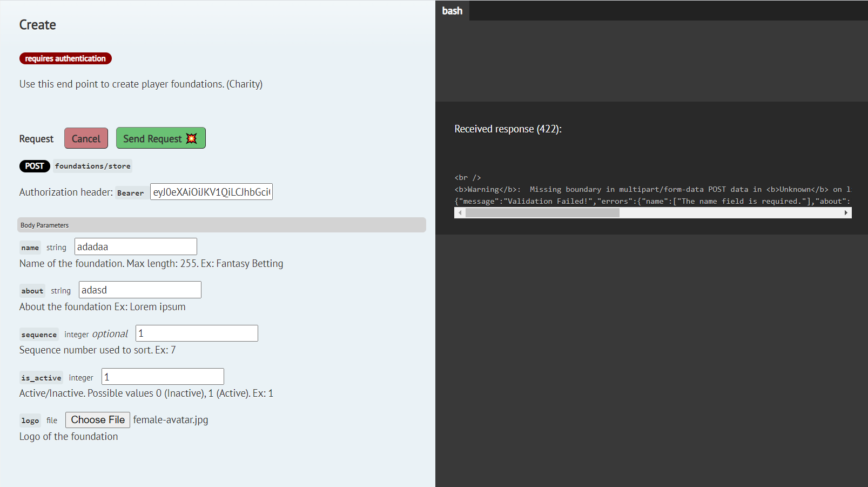
Task: Click the Create heading
Action: (x=38, y=25)
